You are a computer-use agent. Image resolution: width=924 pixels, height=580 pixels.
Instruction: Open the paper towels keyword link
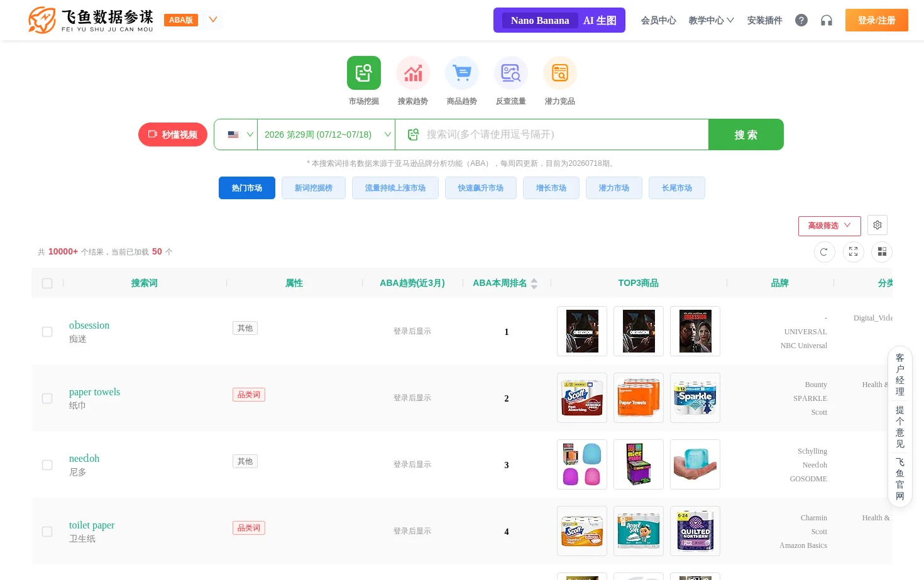click(x=94, y=391)
